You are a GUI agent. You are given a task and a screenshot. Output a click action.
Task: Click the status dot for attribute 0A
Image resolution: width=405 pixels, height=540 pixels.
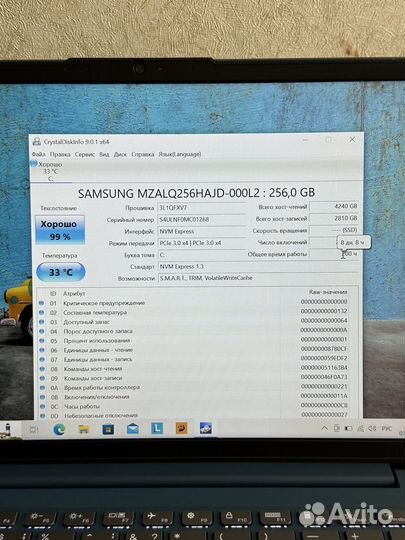click(42, 387)
